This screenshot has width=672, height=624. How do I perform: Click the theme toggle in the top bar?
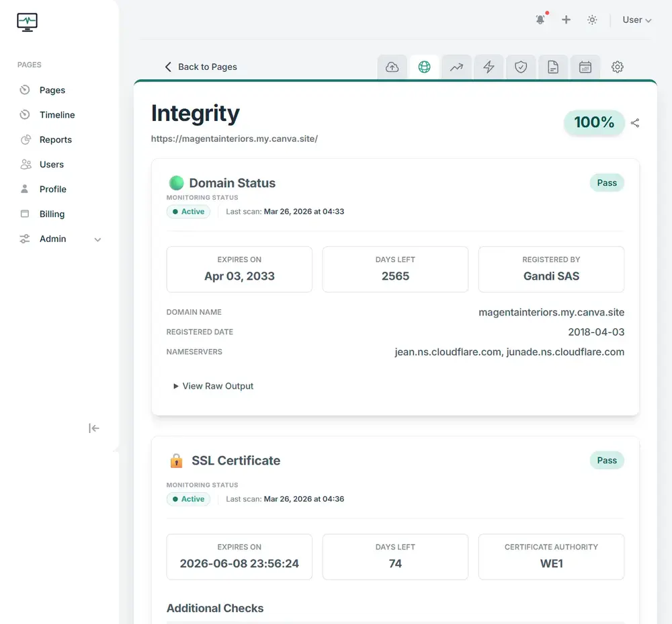click(592, 19)
